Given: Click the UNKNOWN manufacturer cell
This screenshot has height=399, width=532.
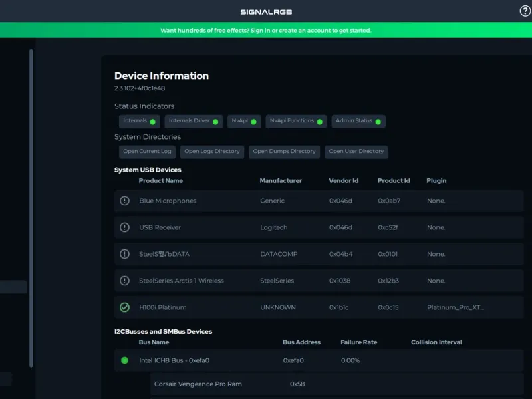Looking at the screenshot, I should 278,307.
